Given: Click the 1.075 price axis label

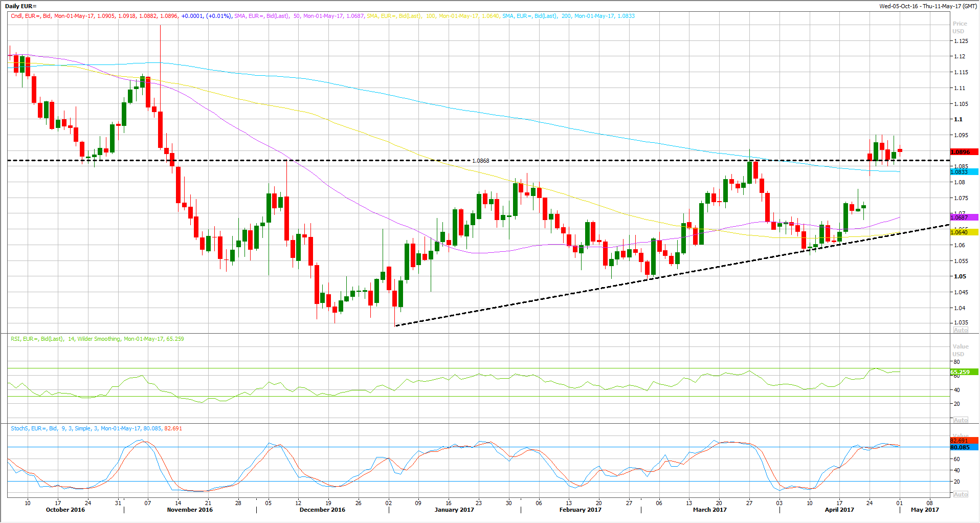Looking at the screenshot, I should click(961, 198).
